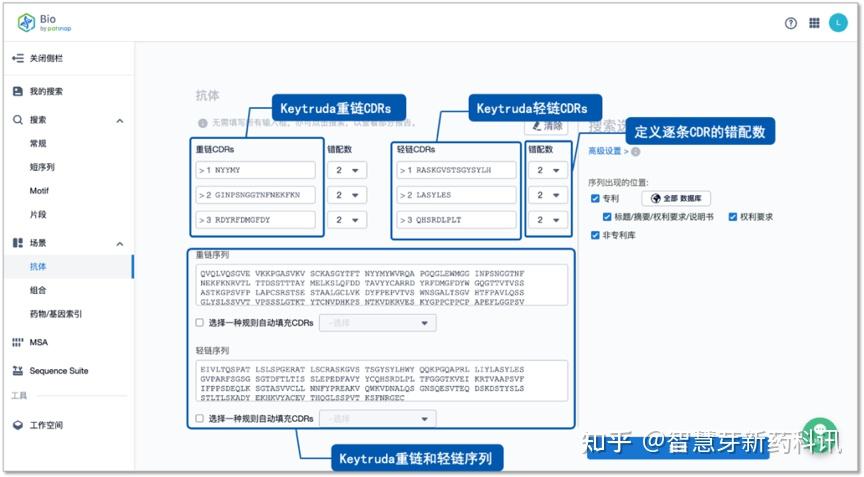Click the 搜索 magnifier icon

(x=18, y=120)
